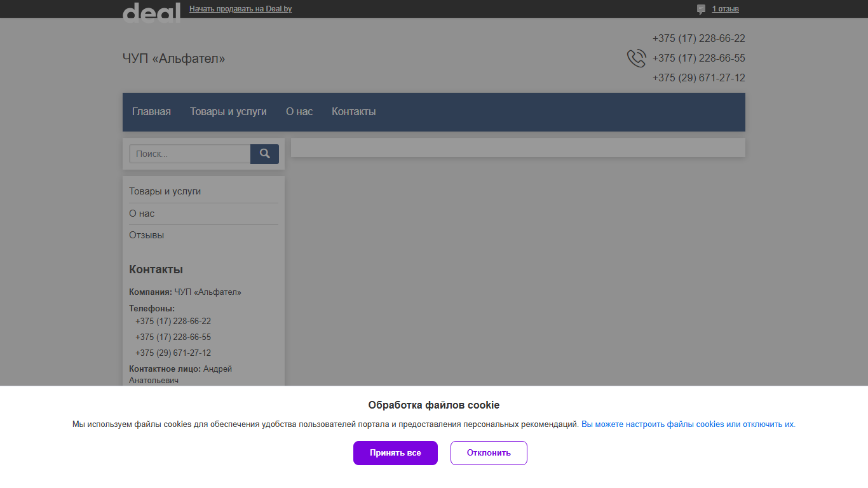Image resolution: width=868 pixels, height=488 pixels.
Task: Click the Компания: ЧУП «Альфател» line
Action: pos(185,292)
